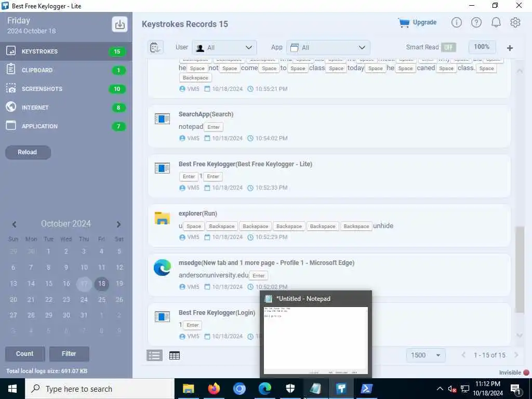Select October 17 in the calendar
532x399 pixels.
(x=84, y=284)
